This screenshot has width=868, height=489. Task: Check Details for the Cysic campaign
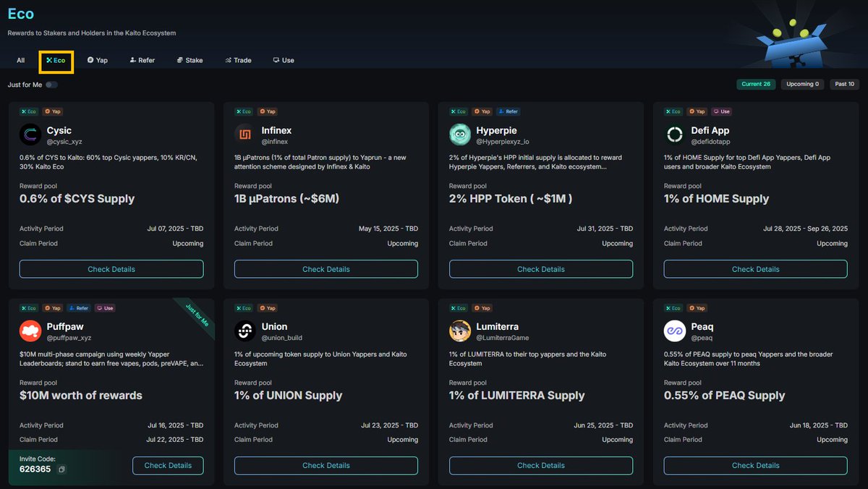[111, 269]
